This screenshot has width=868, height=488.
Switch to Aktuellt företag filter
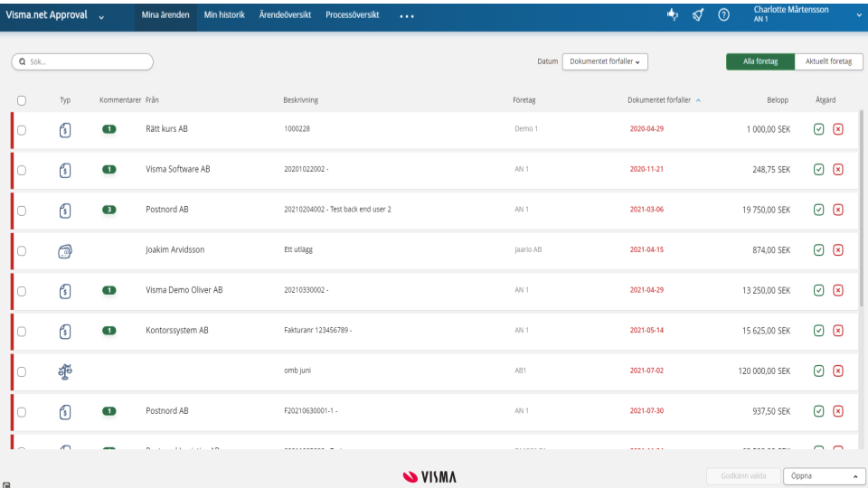click(x=828, y=61)
